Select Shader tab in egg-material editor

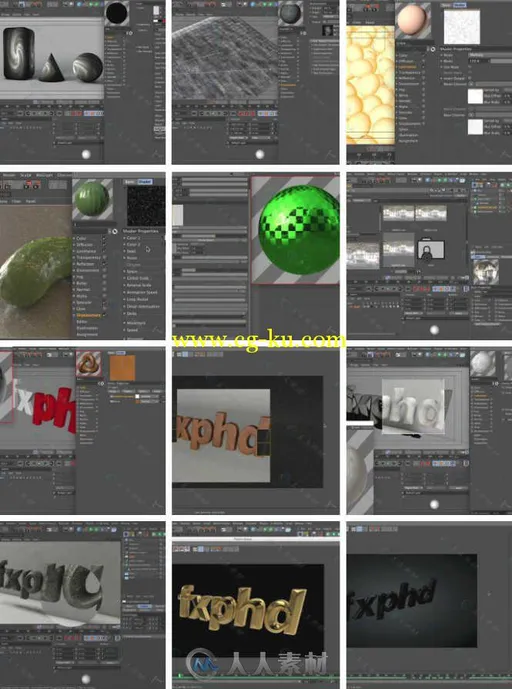coord(459,5)
